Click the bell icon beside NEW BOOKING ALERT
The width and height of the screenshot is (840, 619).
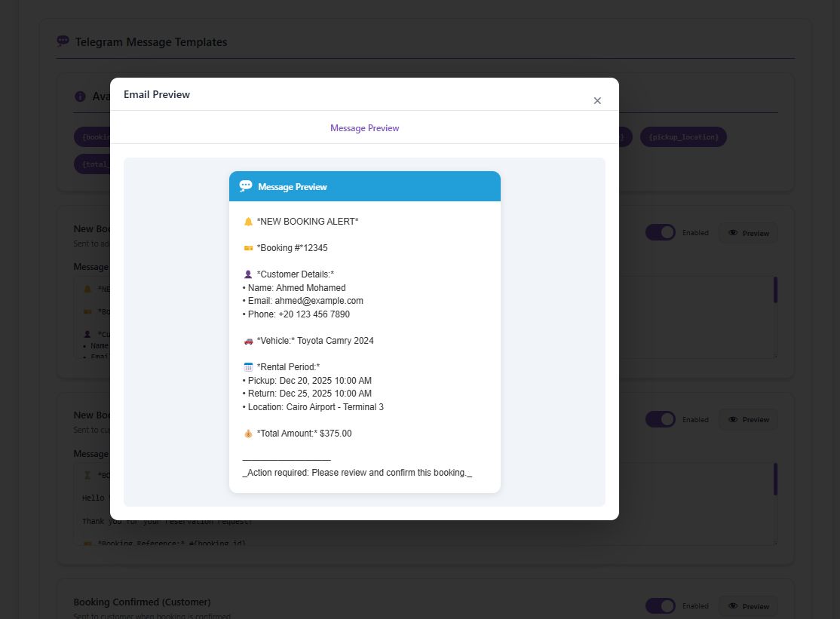click(248, 222)
